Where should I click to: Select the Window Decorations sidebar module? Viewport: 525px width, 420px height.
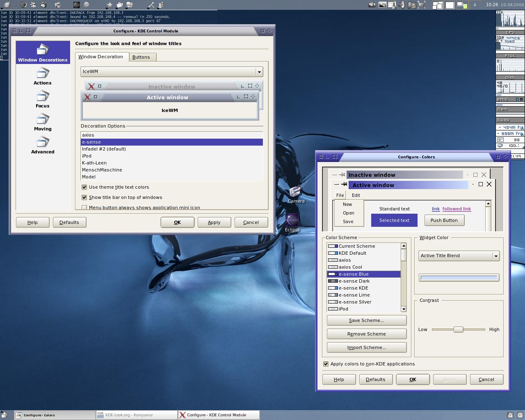point(43,52)
